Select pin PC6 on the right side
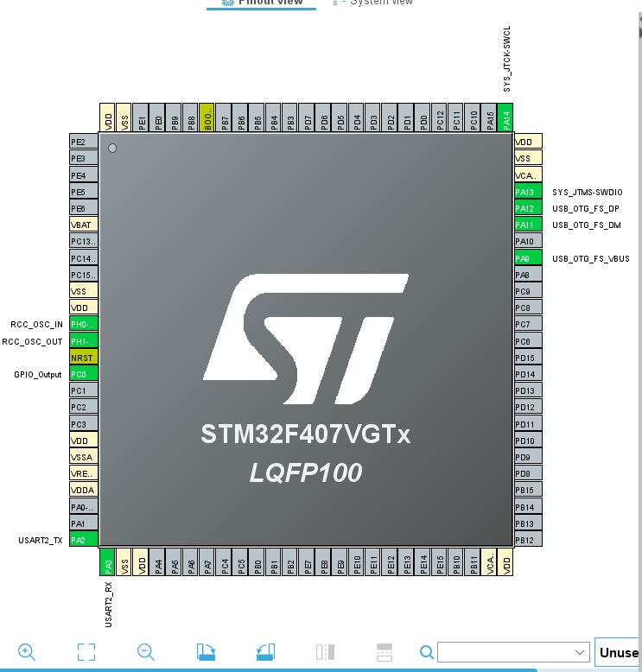 (528, 341)
